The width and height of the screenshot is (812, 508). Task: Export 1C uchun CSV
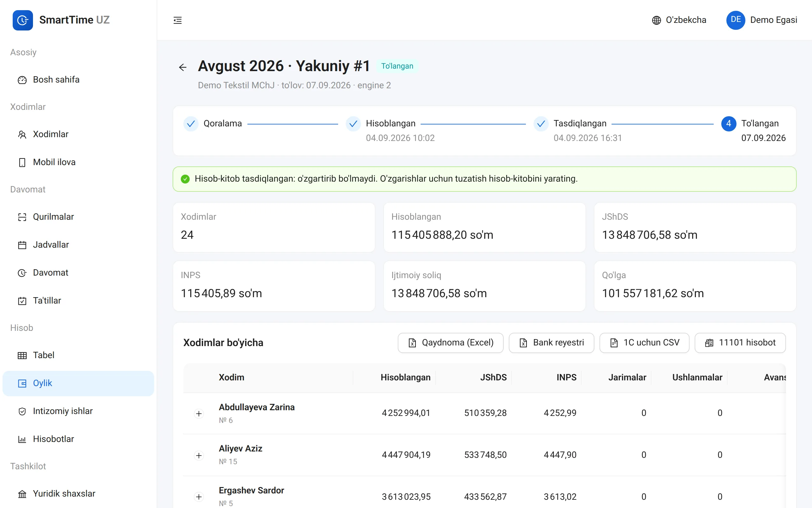click(644, 343)
